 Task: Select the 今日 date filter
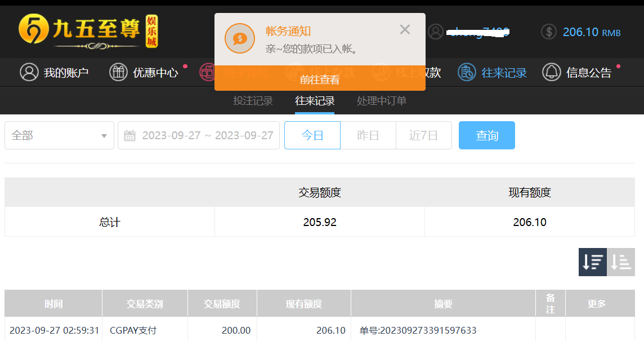312,135
